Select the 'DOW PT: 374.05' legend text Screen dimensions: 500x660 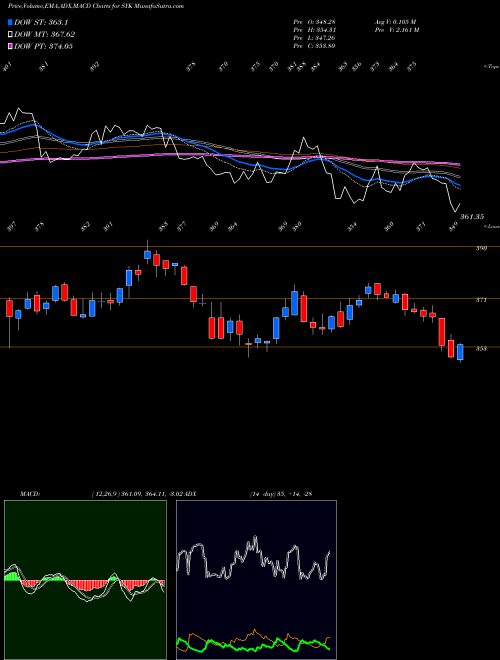coord(43,46)
